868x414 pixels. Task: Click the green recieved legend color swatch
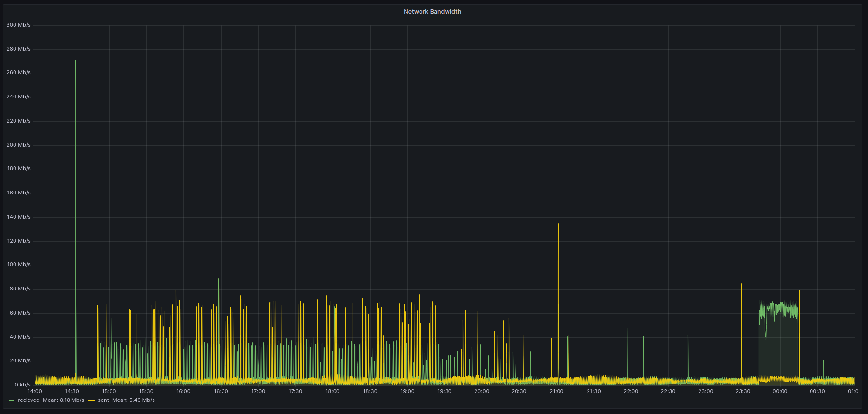(x=12, y=400)
